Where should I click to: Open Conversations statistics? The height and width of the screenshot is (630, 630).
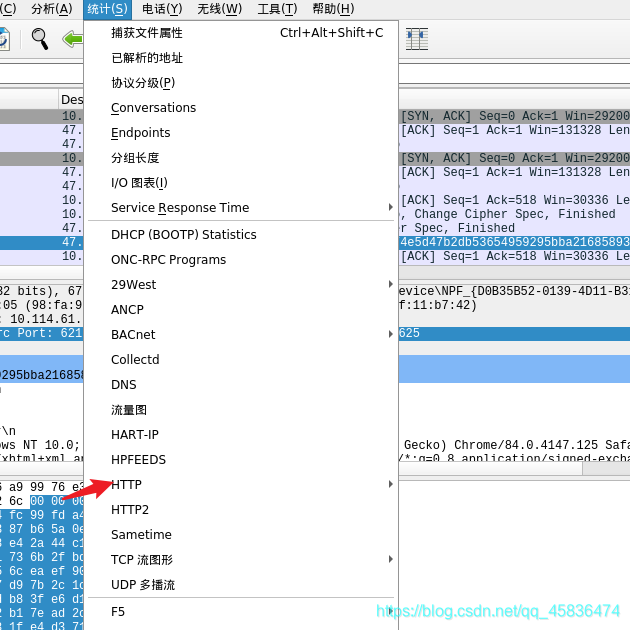(x=241, y=108)
